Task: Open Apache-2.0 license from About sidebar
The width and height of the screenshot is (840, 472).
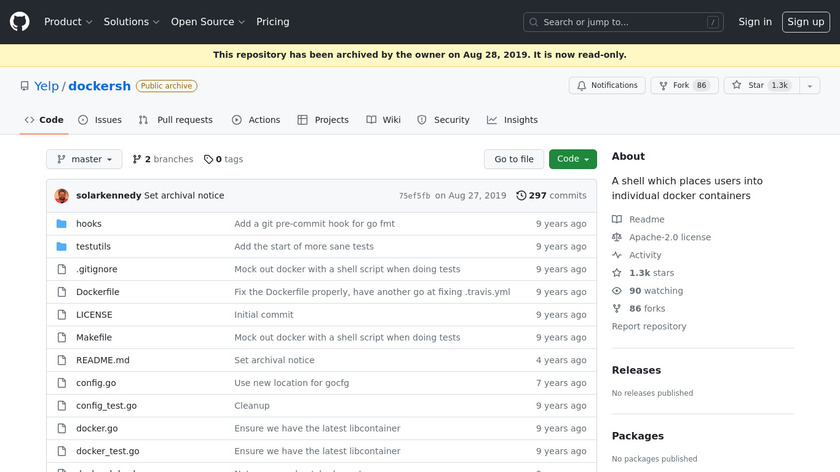Action: click(669, 237)
